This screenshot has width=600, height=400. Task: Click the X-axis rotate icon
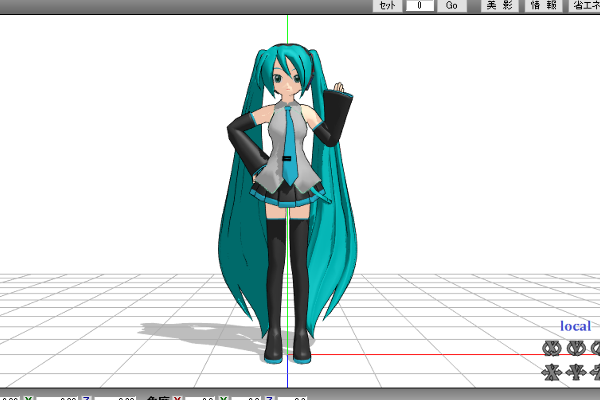point(552,348)
